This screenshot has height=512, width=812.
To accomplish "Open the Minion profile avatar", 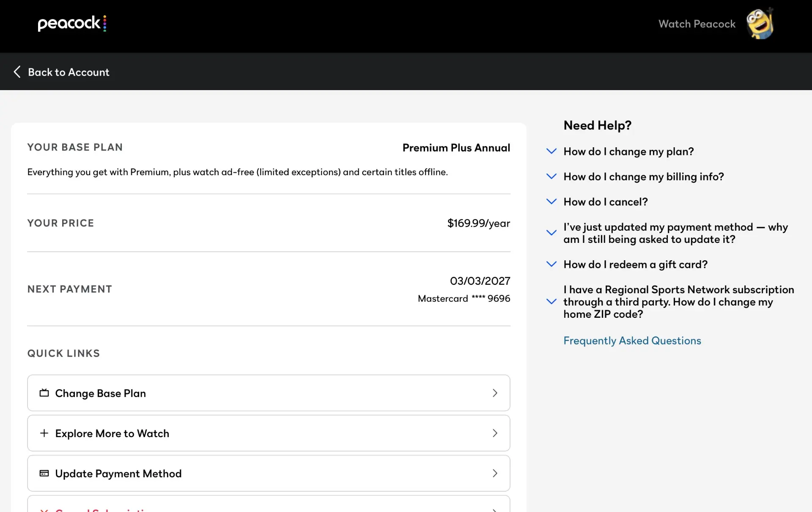I will (x=760, y=24).
